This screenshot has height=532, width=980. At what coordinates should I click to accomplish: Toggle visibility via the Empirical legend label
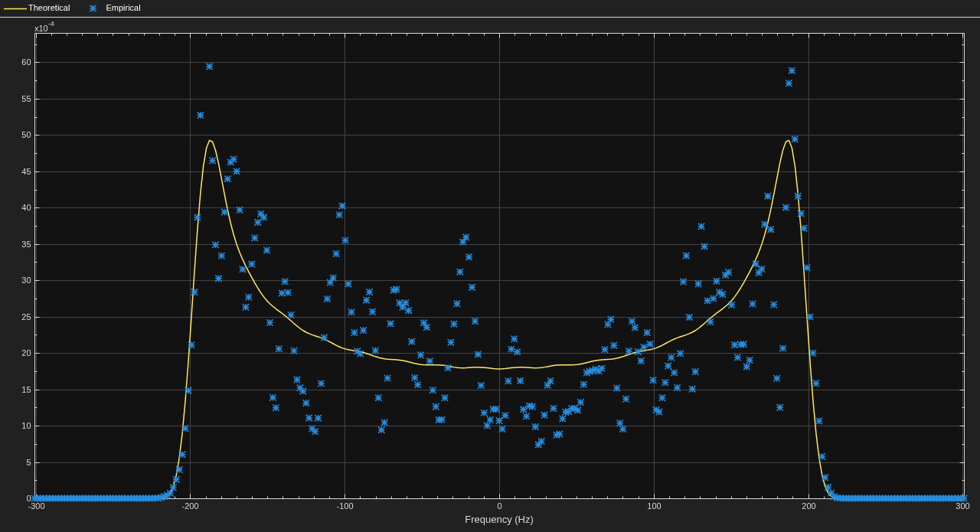click(123, 8)
